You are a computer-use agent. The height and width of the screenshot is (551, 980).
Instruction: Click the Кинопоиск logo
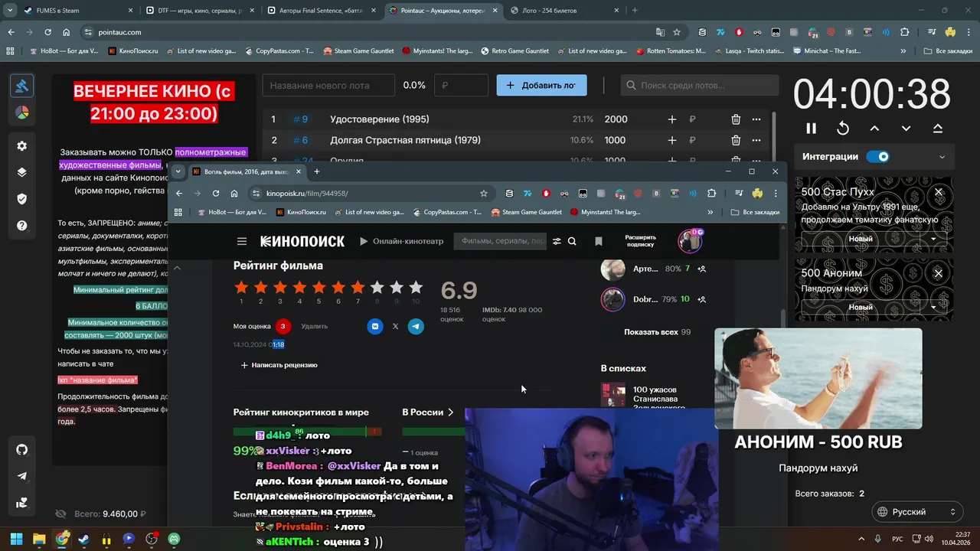pyautogui.click(x=302, y=241)
